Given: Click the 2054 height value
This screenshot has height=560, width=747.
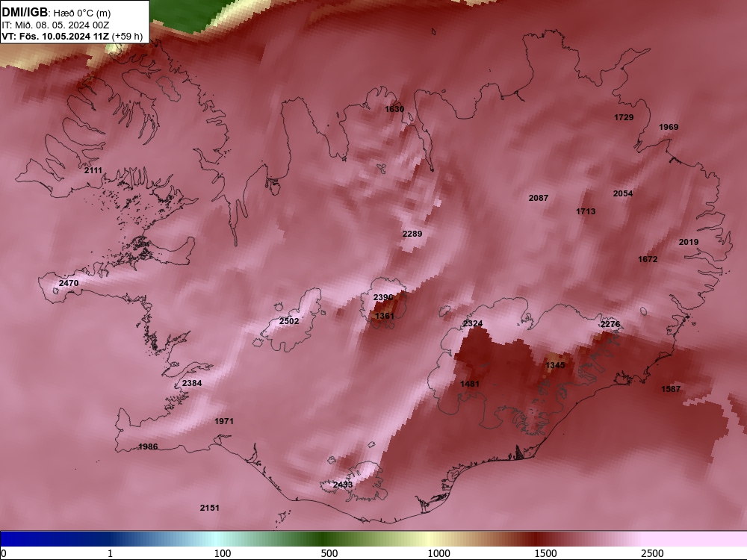Looking at the screenshot, I should [623, 193].
